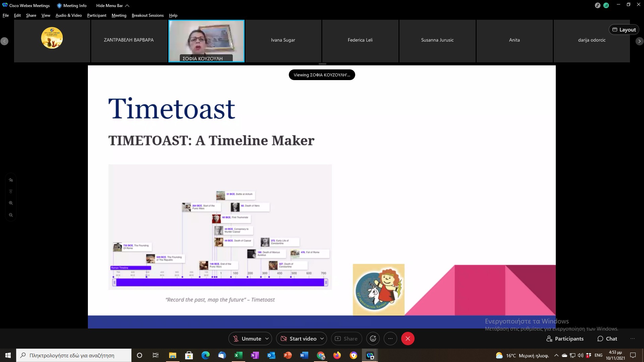
Task: Open OneNote from the taskbar
Action: [255, 355]
